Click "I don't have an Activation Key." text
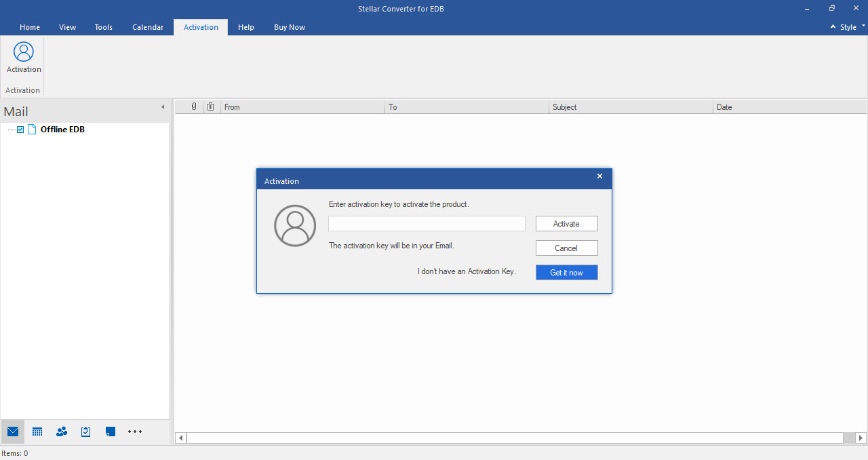The height and width of the screenshot is (460, 868). click(x=467, y=271)
